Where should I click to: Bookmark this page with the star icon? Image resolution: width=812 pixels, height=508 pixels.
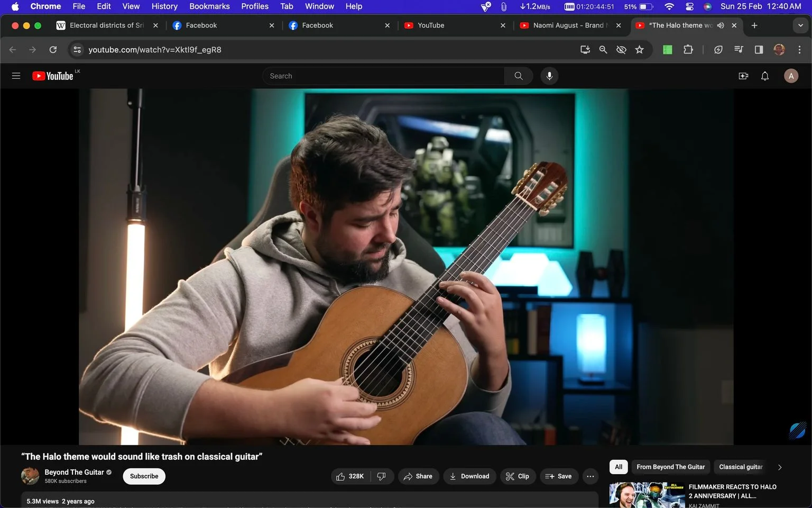click(640, 49)
